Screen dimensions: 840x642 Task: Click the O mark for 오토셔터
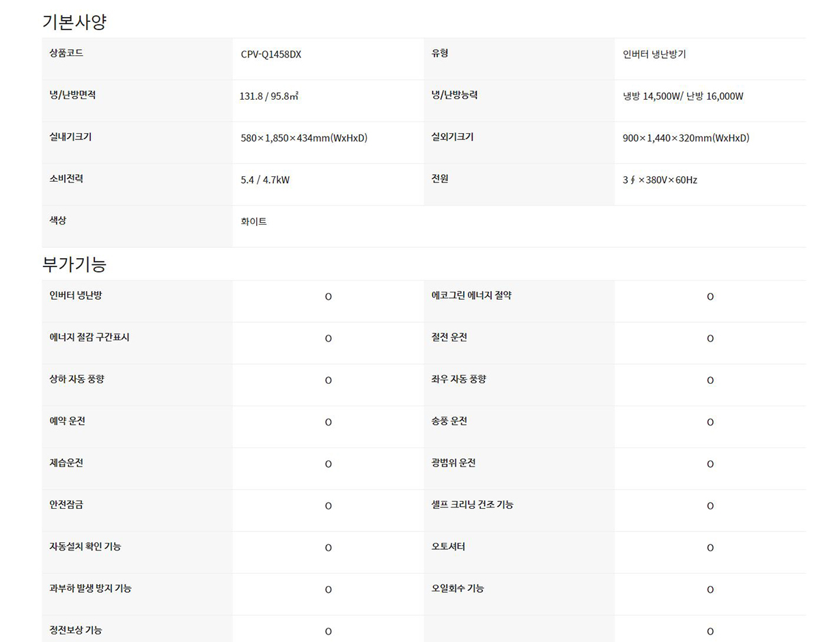point(710,548)
